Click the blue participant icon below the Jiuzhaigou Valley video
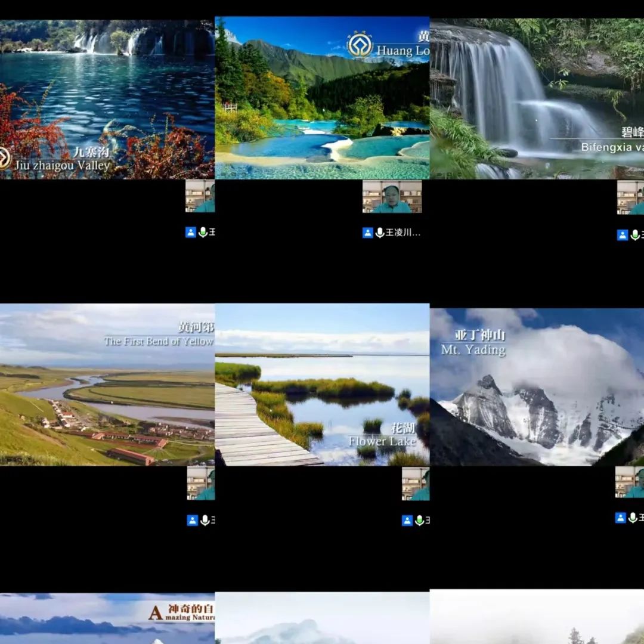 (x=191, y=233)
